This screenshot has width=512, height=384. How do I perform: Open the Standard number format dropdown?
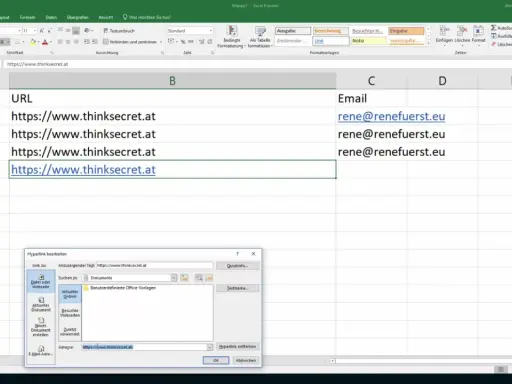point(211,31)
